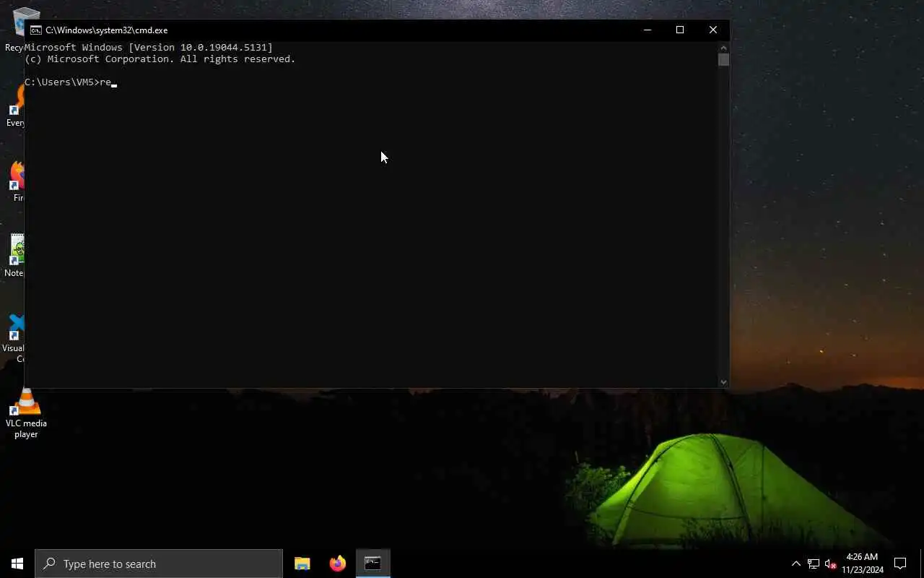Open the notification center icon

900,564
